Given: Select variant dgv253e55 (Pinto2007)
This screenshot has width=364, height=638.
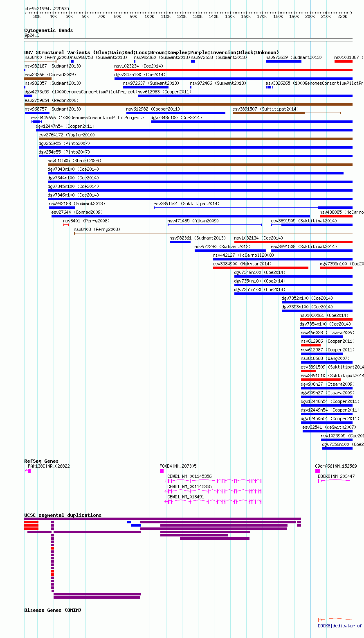Looking at the screenshot, I should coord(64,144).
